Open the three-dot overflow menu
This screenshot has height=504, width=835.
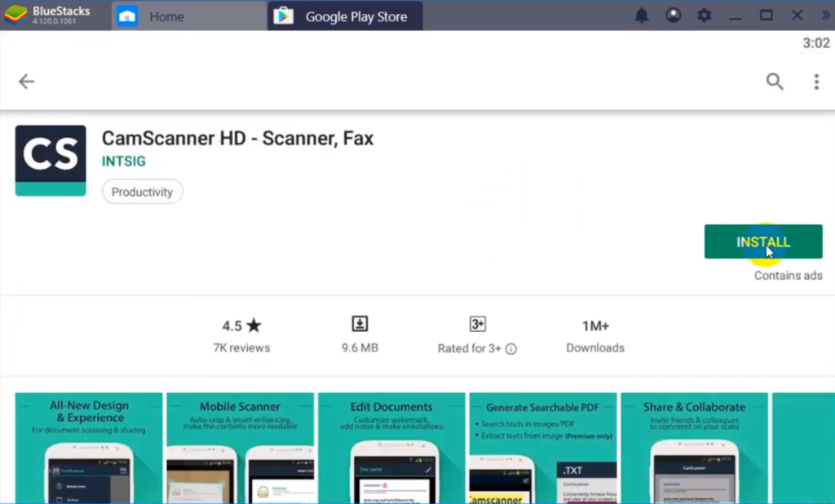coord(816,82)
